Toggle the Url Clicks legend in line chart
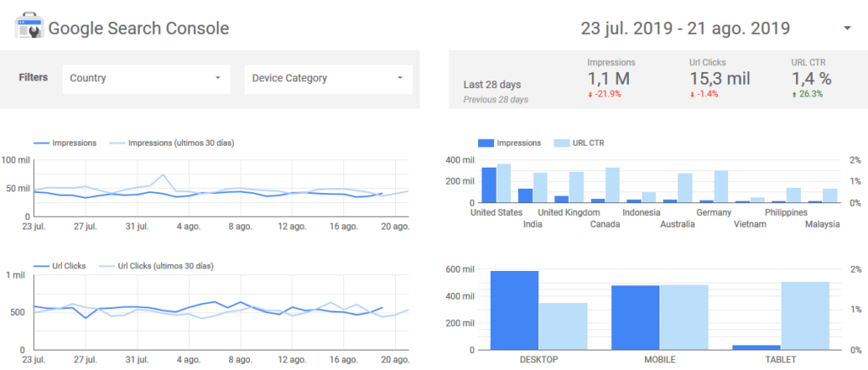868x370 pixels. 60,266
